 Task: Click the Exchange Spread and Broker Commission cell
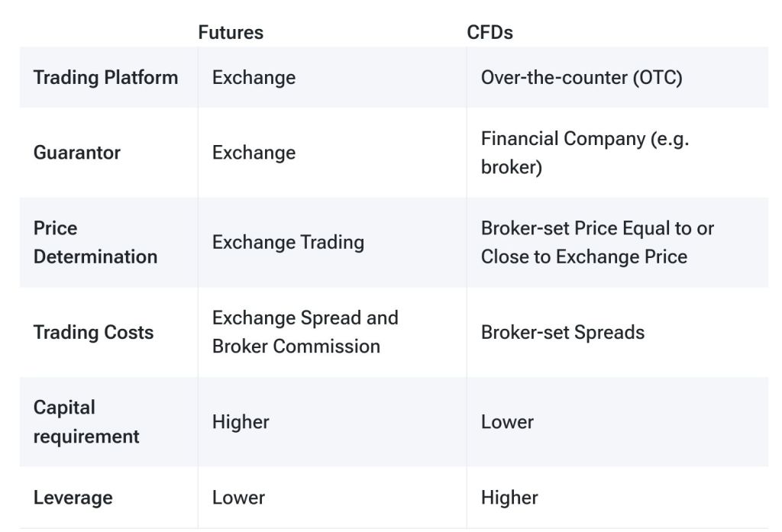click(x=305, y=332)
